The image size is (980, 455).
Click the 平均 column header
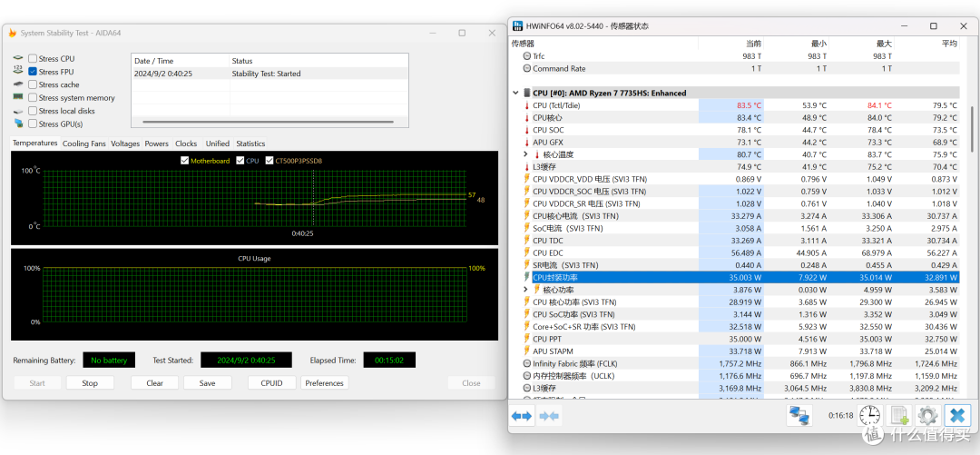[x=926, y=44]
